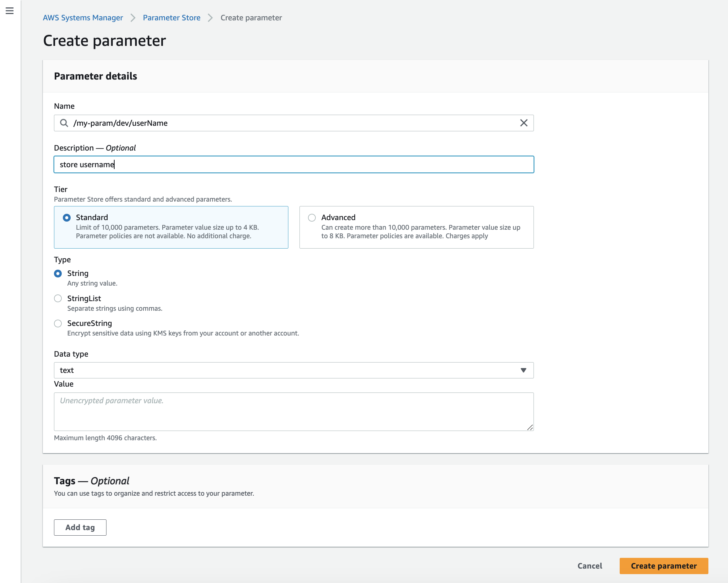Choose the StringList type
This screenshot has width=728, height=583.
pyautogui.click(x=58, y=299)
